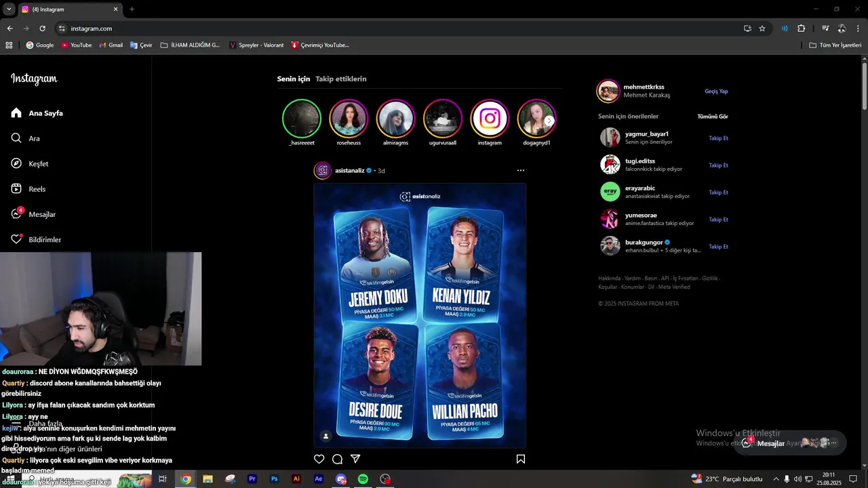Go back with browser back arrow
Screen dimensions: 868x488
tap(9, 28)
